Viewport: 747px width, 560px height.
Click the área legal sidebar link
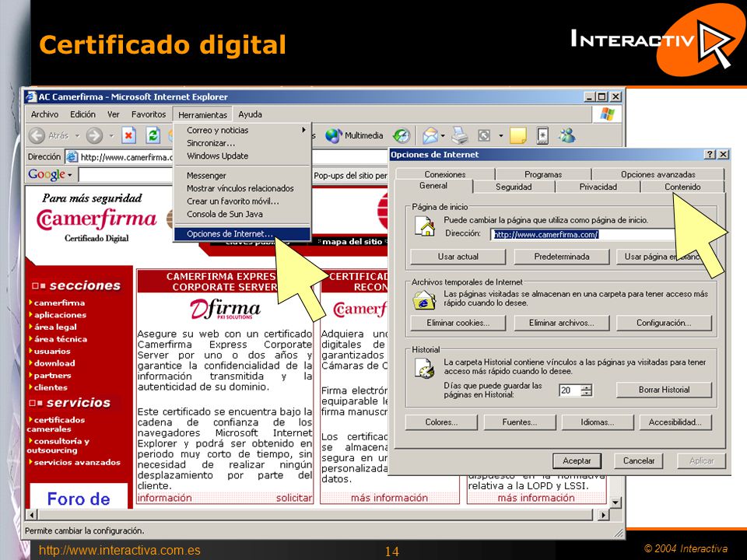click(x=55, y=327)
